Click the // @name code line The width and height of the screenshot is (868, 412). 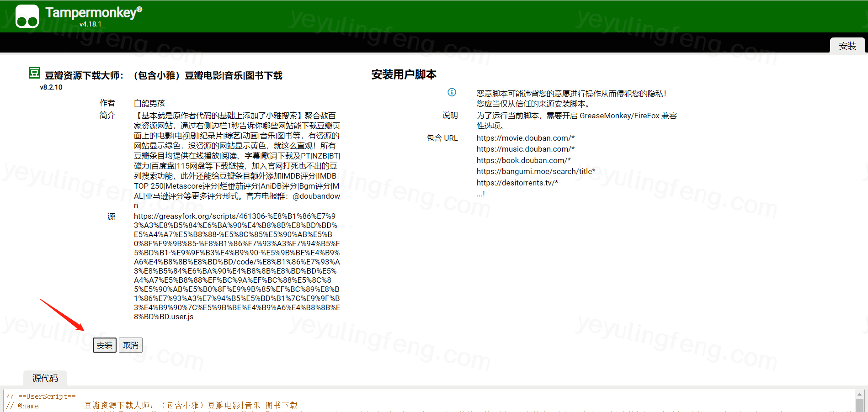(x=152, y=406)
